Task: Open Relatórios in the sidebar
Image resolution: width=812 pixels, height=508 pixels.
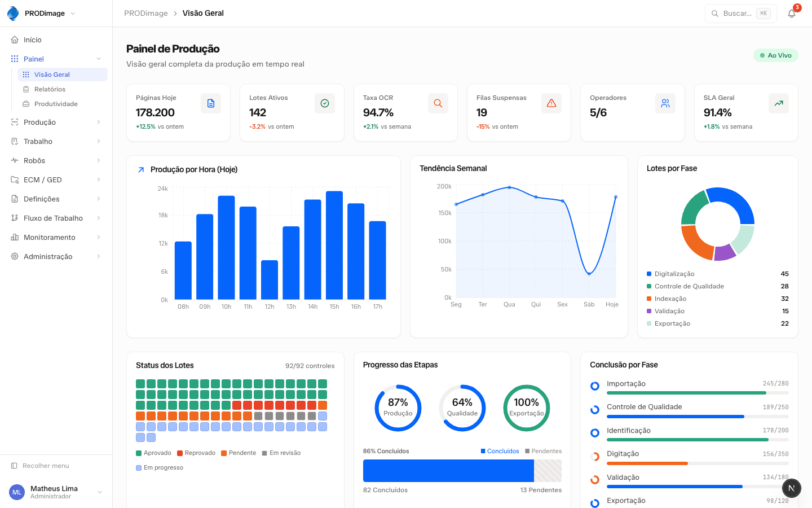Action: pos(50,89)
